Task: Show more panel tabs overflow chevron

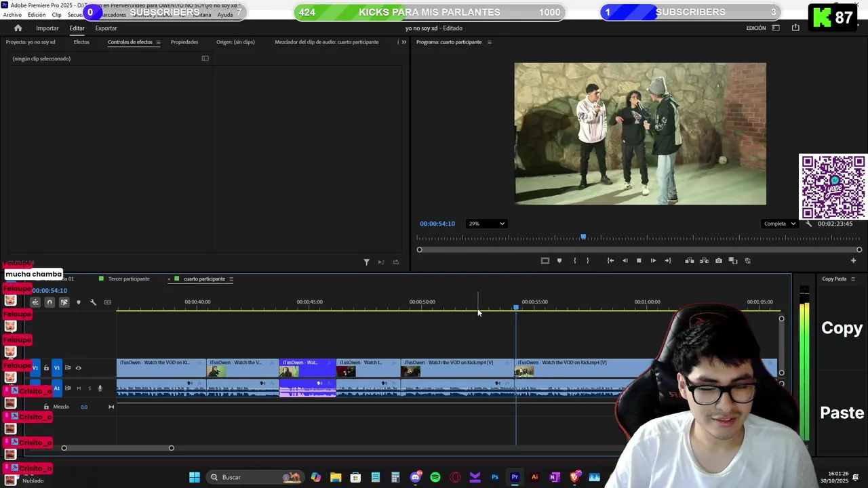Action: [403, 42]
